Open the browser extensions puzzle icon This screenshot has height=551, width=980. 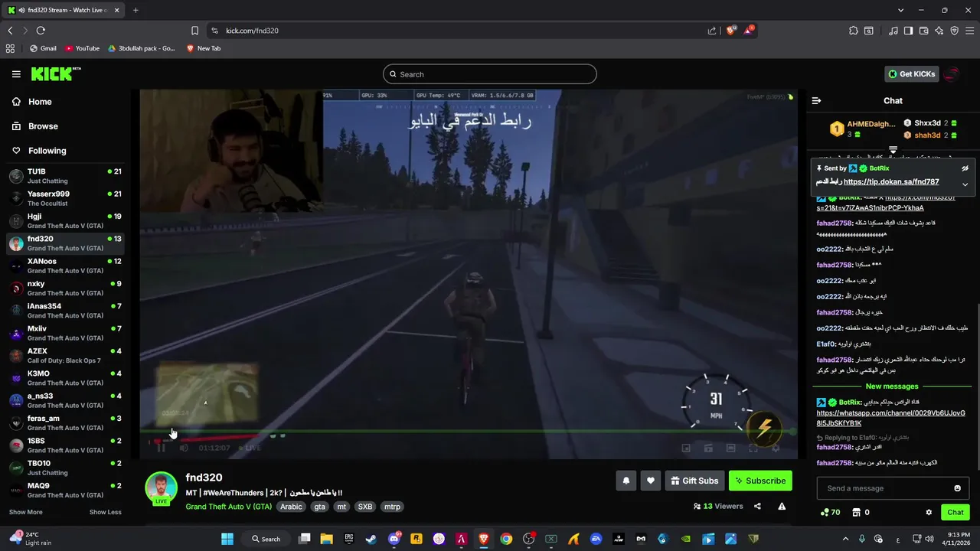(x=853, y=31)
